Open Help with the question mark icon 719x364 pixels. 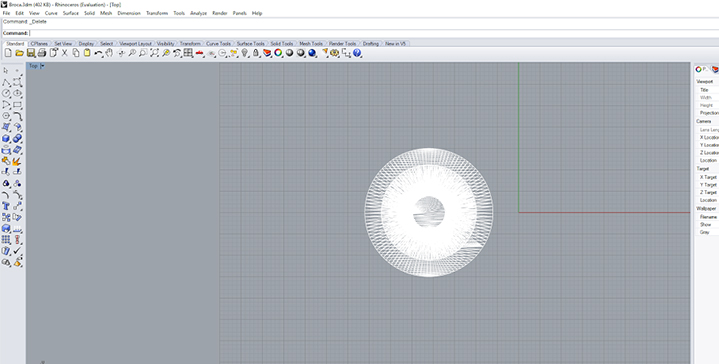coord(357,53)
